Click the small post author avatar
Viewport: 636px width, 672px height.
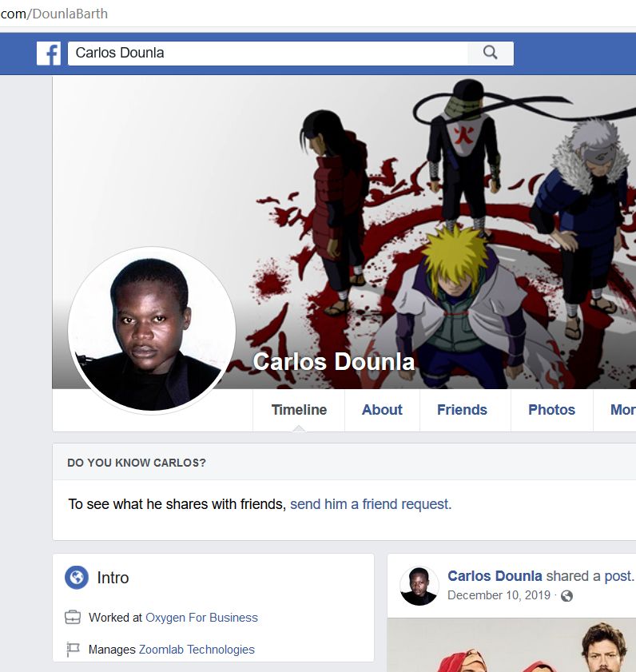(x=419, y=586)
